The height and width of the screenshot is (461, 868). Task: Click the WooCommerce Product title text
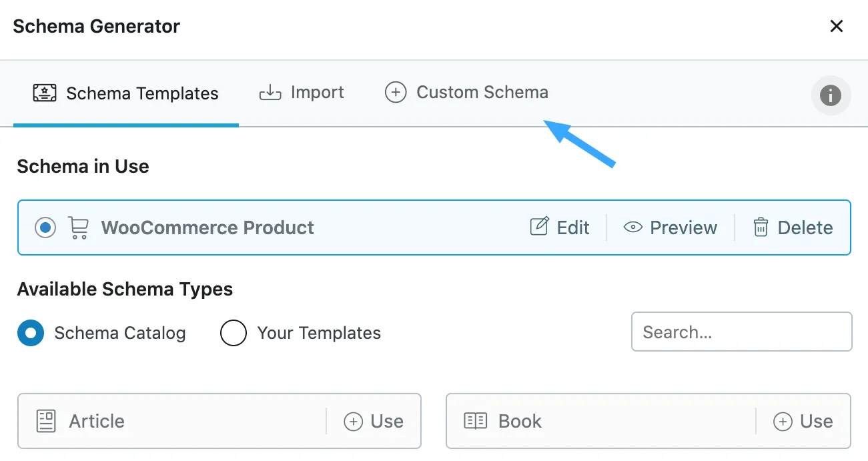(x=207, y=227)
